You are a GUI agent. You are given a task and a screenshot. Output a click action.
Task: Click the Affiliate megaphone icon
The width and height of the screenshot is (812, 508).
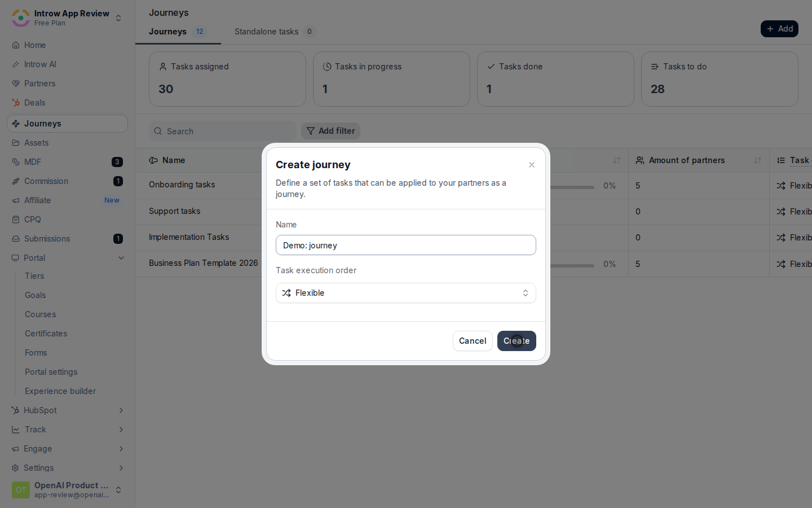point(16,200)
